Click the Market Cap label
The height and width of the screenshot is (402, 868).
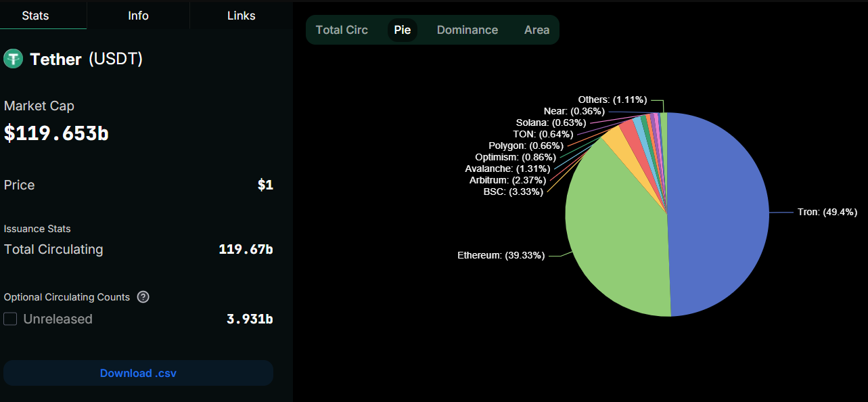(39, 106)
